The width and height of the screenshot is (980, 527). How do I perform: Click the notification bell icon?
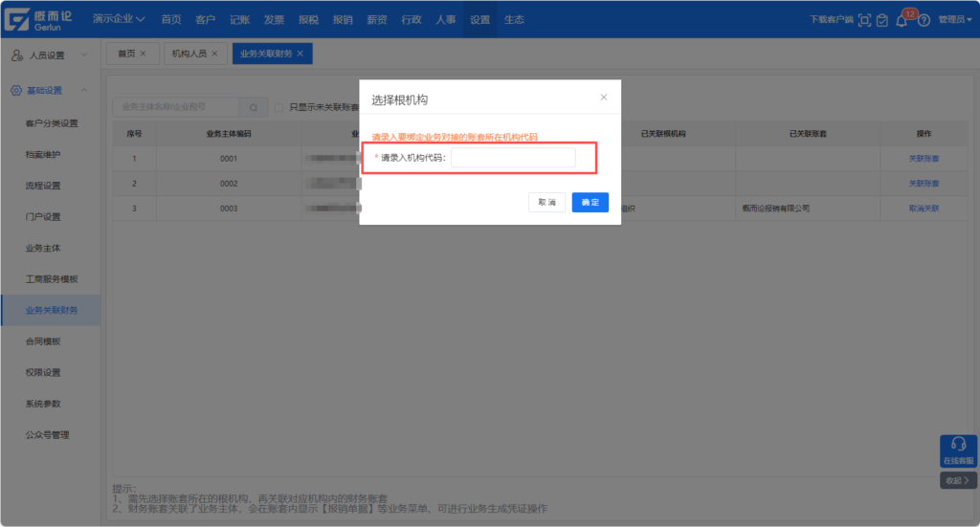[902, 20]
